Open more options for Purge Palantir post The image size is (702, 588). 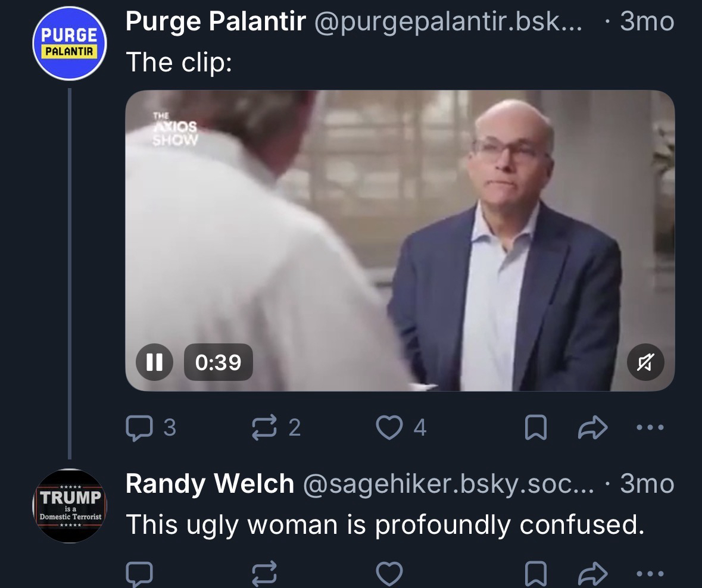649,427
